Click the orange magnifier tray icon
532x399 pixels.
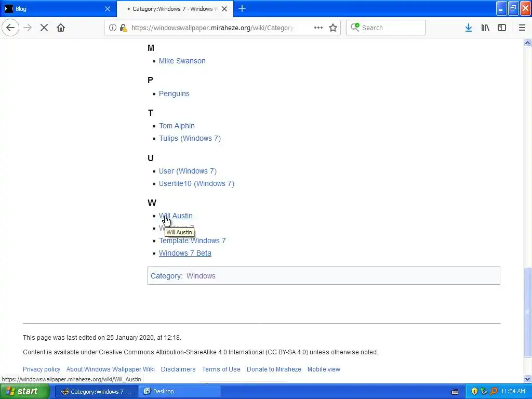[x=494, y=392]
